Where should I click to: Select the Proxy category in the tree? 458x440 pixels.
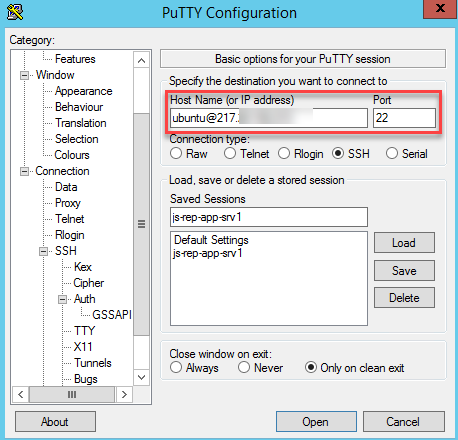tap(68, 203)
